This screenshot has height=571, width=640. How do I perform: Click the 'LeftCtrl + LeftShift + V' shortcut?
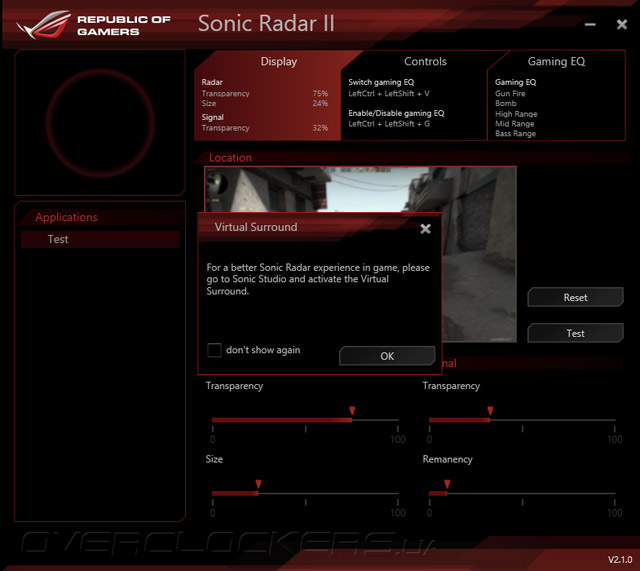[x=389, y=93]
